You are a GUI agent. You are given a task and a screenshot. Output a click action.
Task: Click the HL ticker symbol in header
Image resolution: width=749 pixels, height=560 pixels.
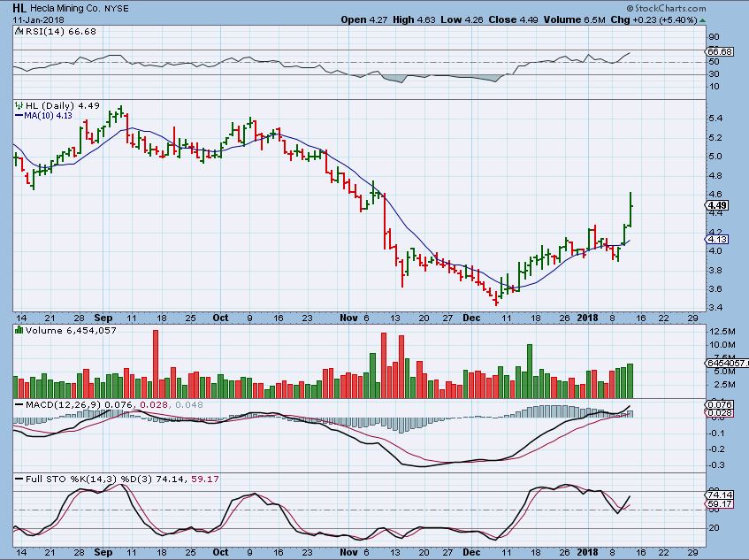click(x=16, y=7)
